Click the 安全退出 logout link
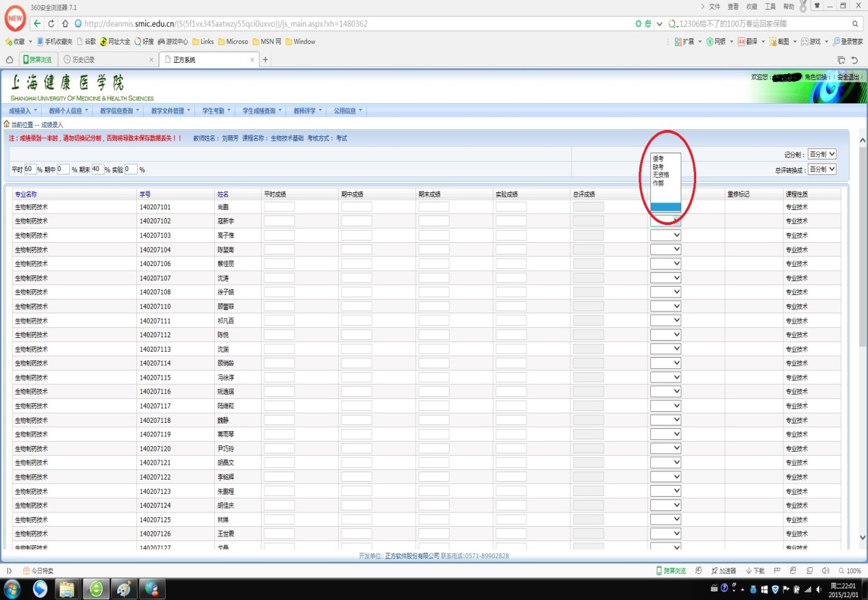Screen dimensions: 868x600 [847, 77]
